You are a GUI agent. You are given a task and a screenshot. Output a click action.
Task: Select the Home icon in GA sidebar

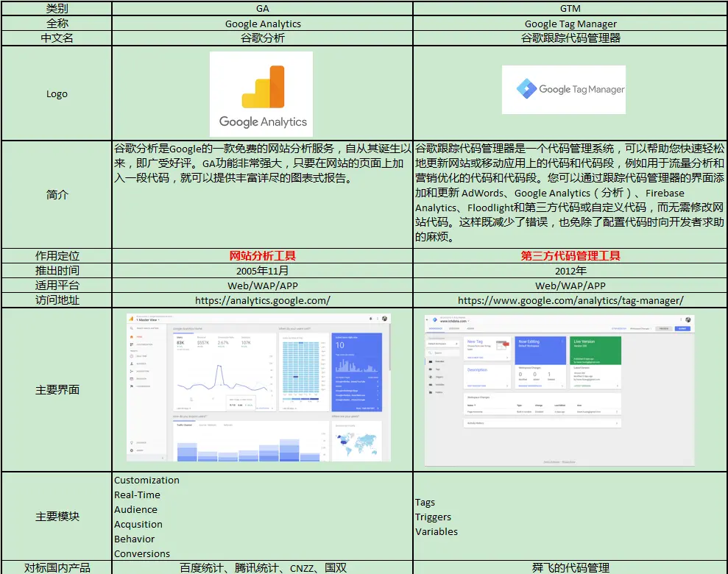[x=131, y=337]
